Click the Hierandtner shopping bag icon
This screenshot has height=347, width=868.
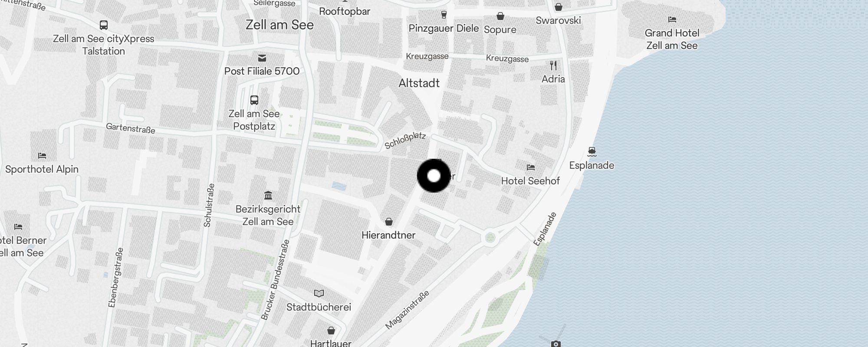389,222
